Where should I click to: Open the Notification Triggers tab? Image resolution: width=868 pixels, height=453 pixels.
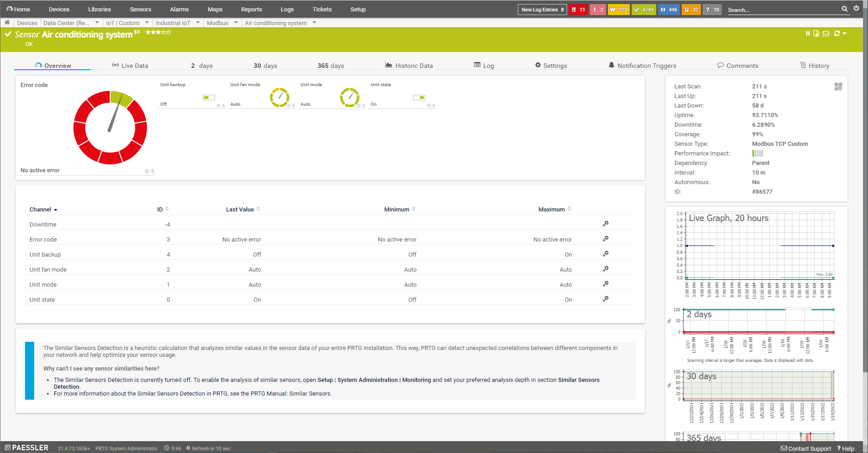[642, 66]
